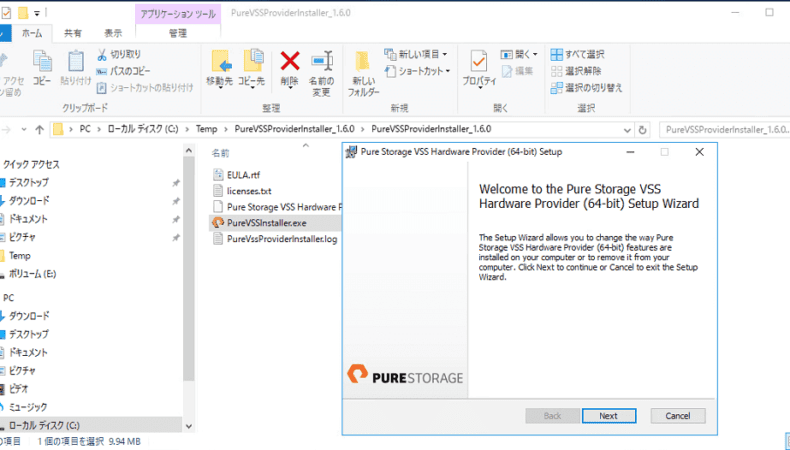Click the red Delete (削除) icon
Image resolution: width=790 pixels, height=450 pixels.
[290, 69]
